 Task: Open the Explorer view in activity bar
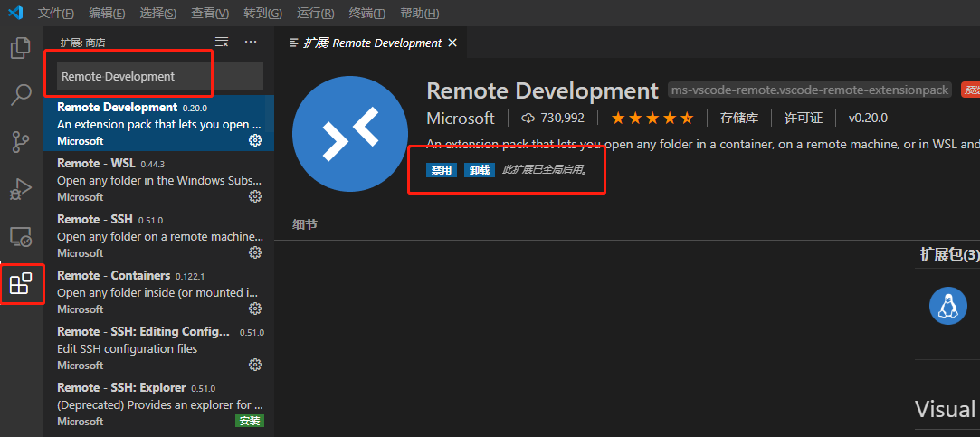tap(21, 48)
